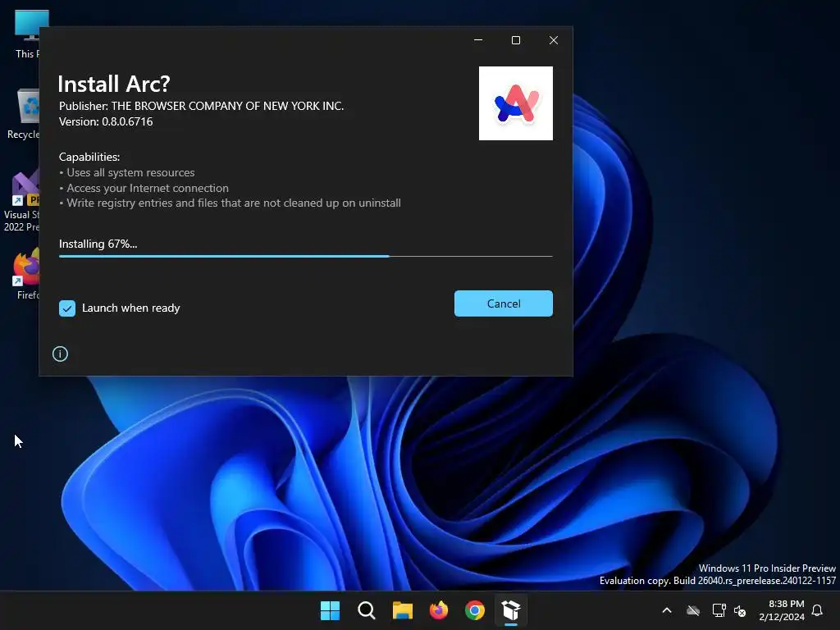Click the Publisher: THE BROWSER COMPANY text
The height and width of the screenshot is (630, 840).
tap(202, 106)
